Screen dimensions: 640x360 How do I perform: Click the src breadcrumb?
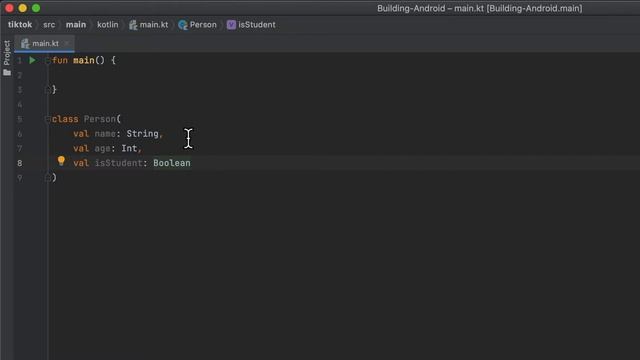pos(49,25)
